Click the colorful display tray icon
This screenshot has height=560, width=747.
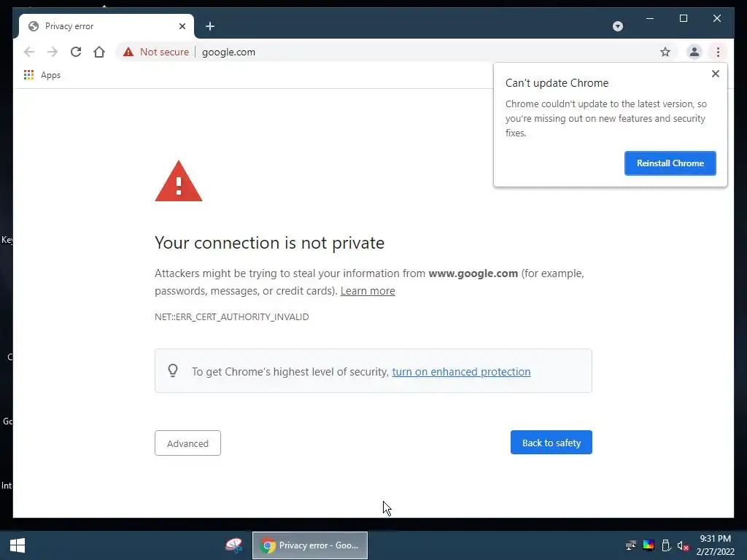point(649,545)
